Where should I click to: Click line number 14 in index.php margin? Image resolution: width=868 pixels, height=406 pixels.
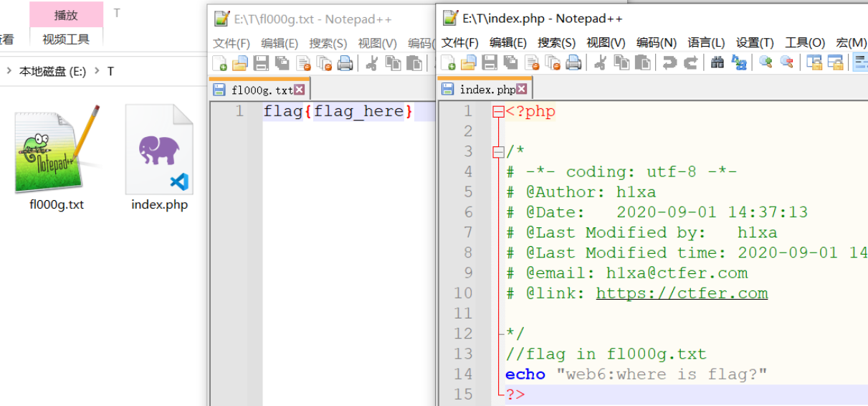click(463, 374)
